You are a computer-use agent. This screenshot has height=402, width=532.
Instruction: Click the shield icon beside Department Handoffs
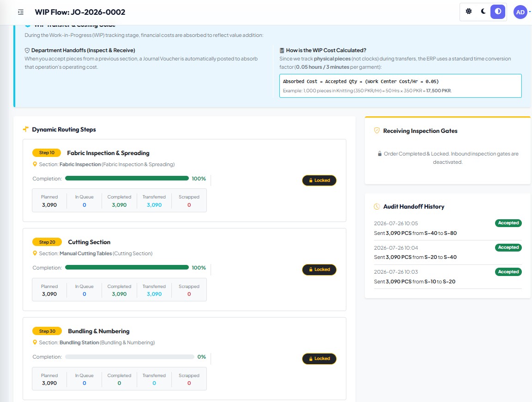coord(27,50)
